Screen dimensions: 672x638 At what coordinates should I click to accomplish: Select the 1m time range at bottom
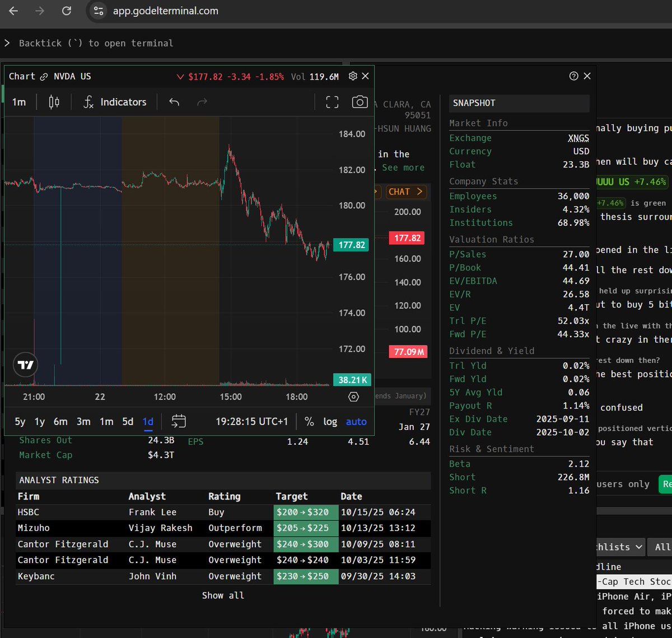tap(106, 422)
